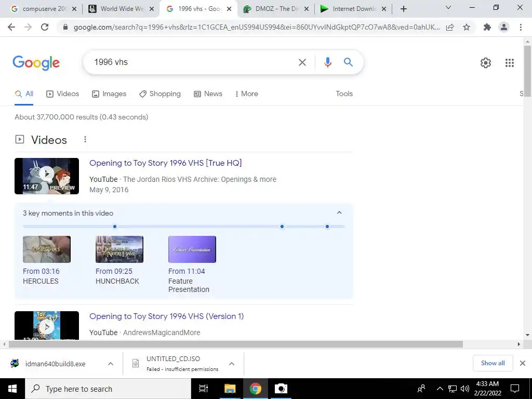Viewport: 532px width, 399px height.
Task: Show hidden system tray icons
Action: pyautogui.click(x=440, y=389)
